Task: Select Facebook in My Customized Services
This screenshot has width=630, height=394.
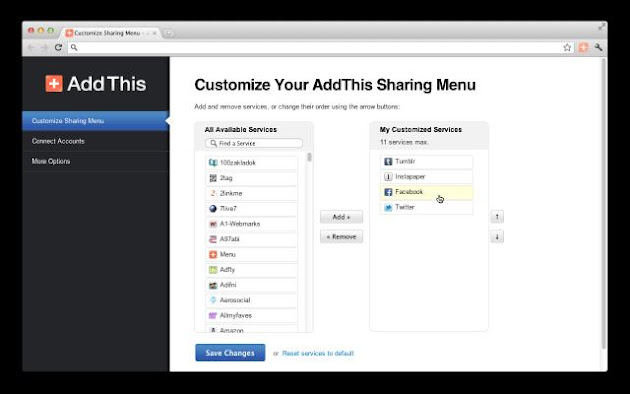Action: tap(427, 192)
